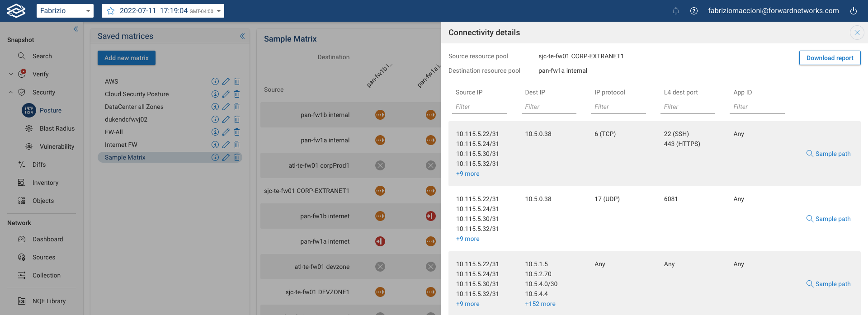The height and width of the screenshot is (315, 868).
Task: Click the power logout icon
Action: (x=854, y=11)
